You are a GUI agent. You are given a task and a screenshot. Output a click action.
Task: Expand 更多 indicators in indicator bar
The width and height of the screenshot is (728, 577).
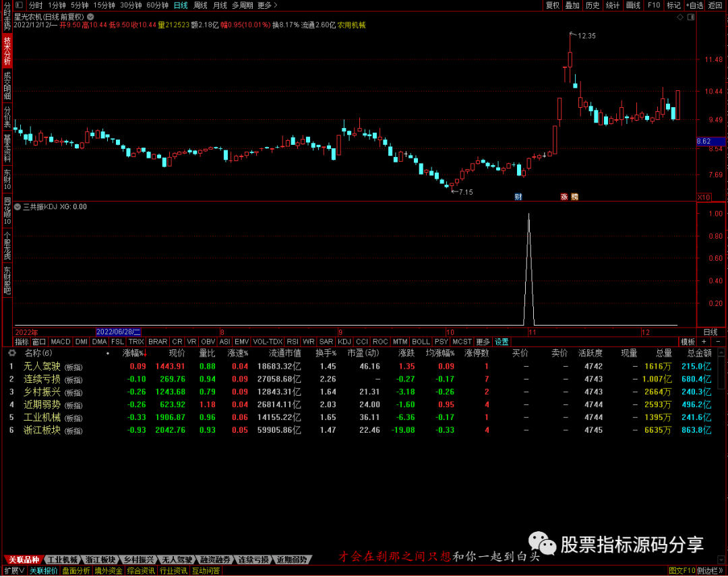(483, 342)
